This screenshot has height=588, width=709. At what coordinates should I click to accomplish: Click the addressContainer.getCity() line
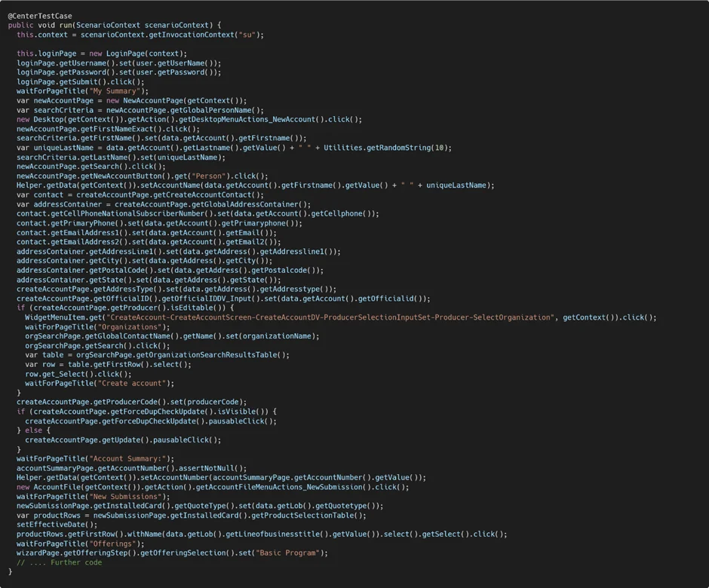click(144, 261)
